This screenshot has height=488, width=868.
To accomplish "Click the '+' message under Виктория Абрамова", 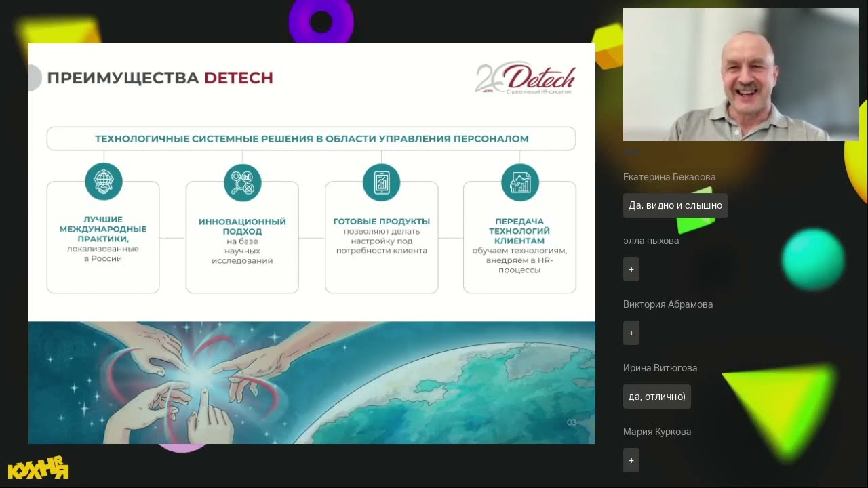I will pos(631,333).
